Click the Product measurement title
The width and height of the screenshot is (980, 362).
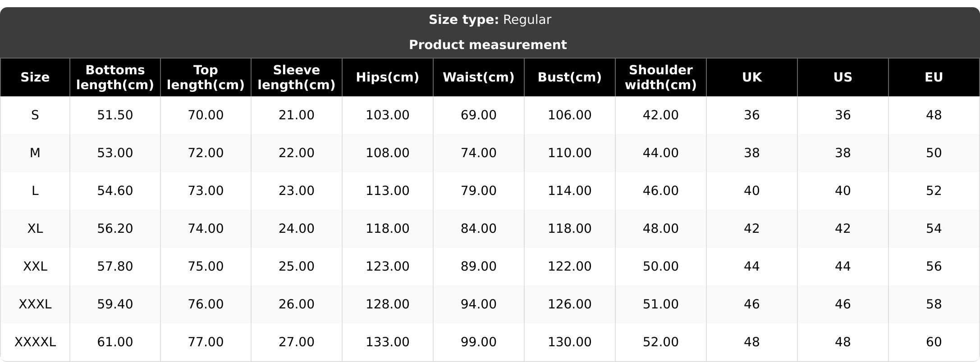pos(488,45)
